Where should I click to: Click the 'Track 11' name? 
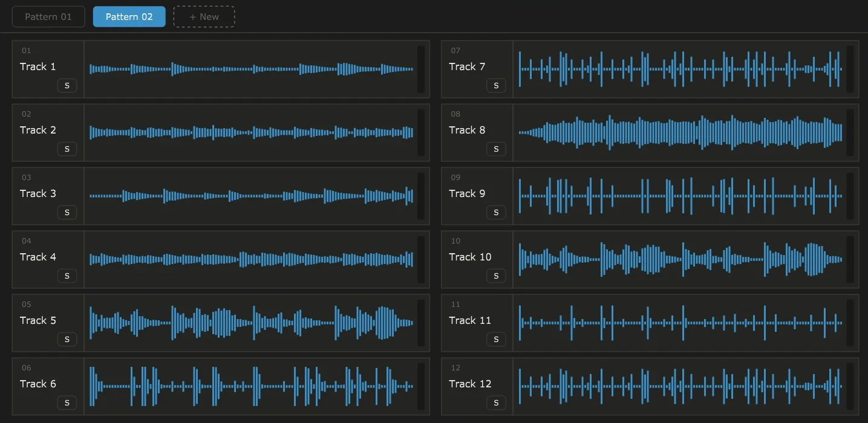(x=470, y=320)
